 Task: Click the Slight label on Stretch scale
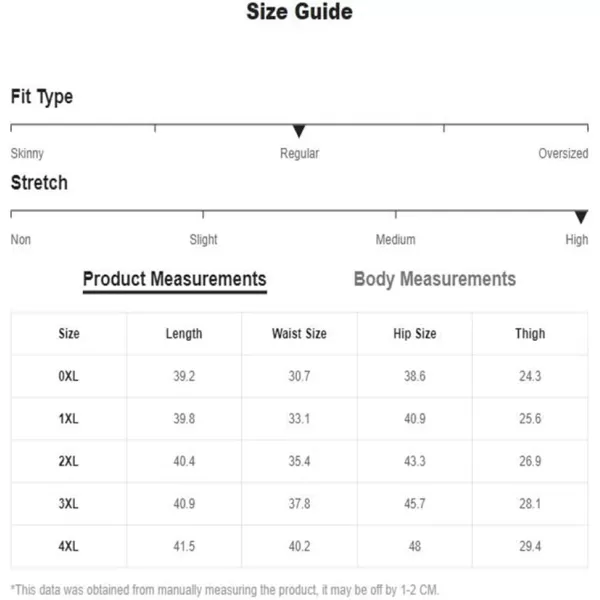tap(203, 240)
